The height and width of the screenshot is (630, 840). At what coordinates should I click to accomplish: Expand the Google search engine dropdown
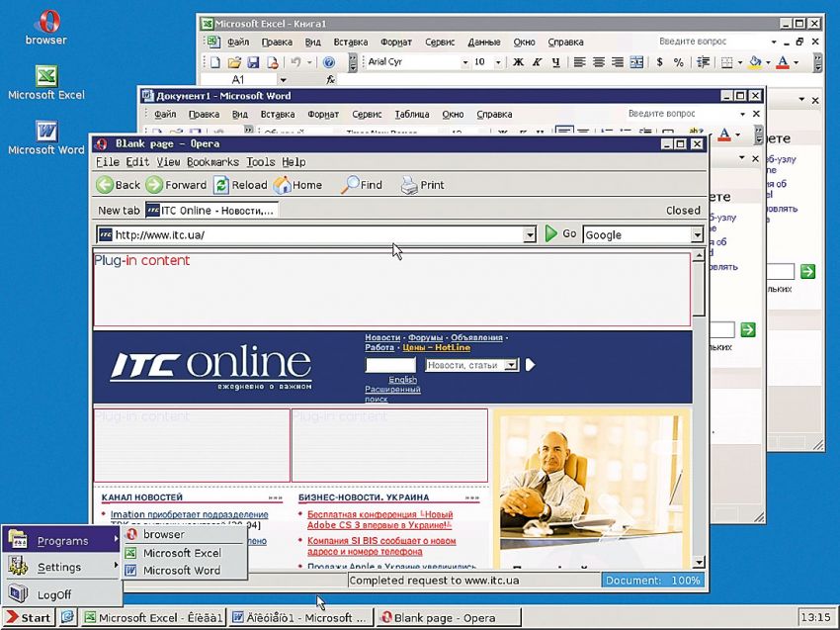(697, 234)
